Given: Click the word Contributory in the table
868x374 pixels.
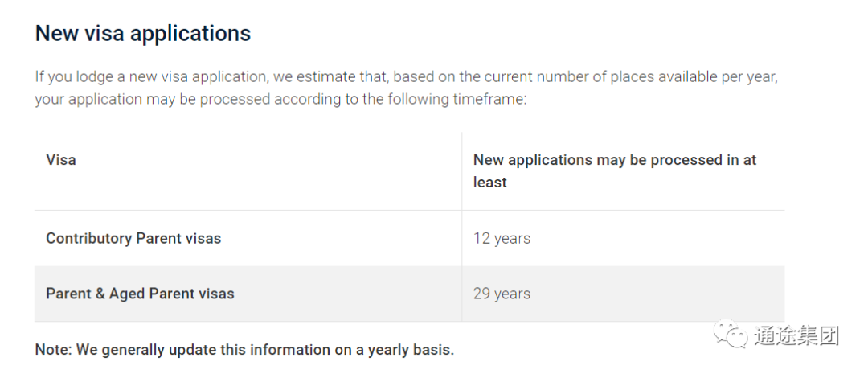Looking at the screenshot, I should 89,238.
